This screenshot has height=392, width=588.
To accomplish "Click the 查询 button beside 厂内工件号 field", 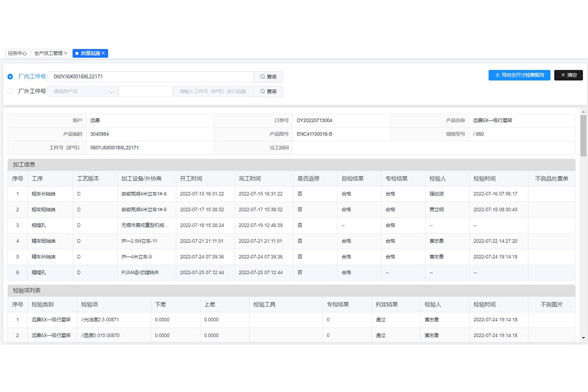I will tap(268, 77).
